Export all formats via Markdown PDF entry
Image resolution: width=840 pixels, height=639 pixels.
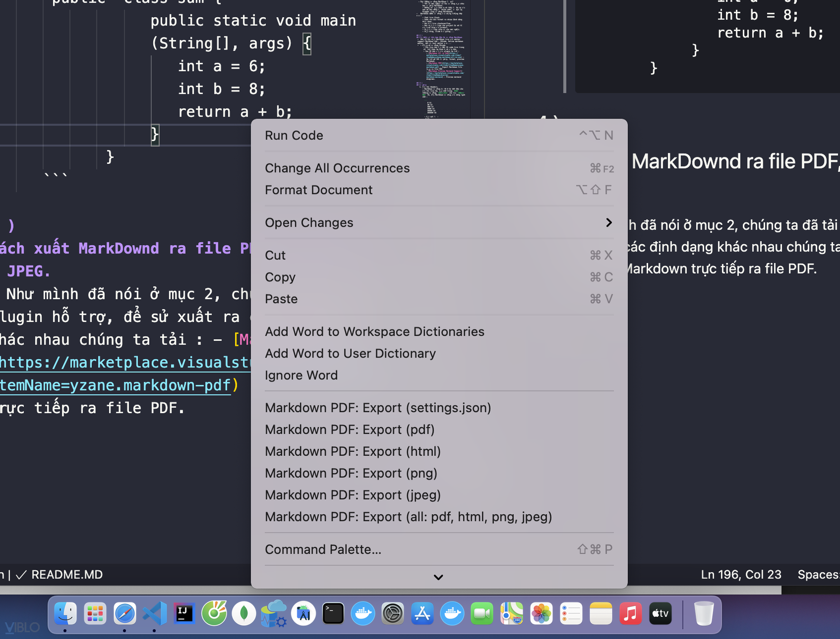click(x=439, y=517)
